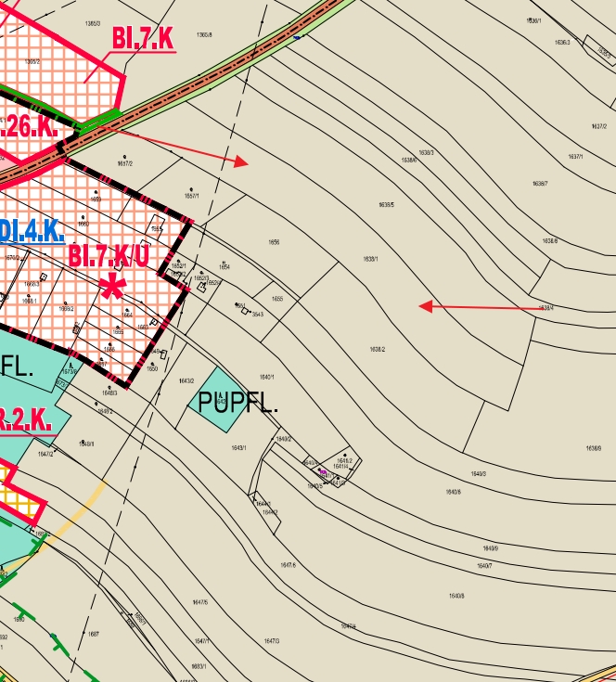Click the building symbol beside parcel 3543
The image size is (616, 682).
coord(245,311)
